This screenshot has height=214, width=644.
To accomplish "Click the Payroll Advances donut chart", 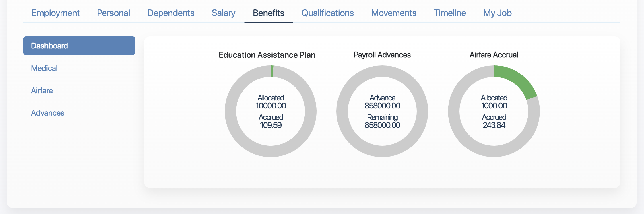I will (x=382, y=111).
